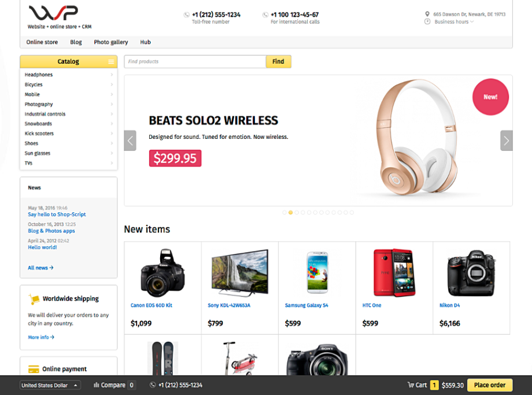
Task: Open the All news link
Action: [40, 268]
